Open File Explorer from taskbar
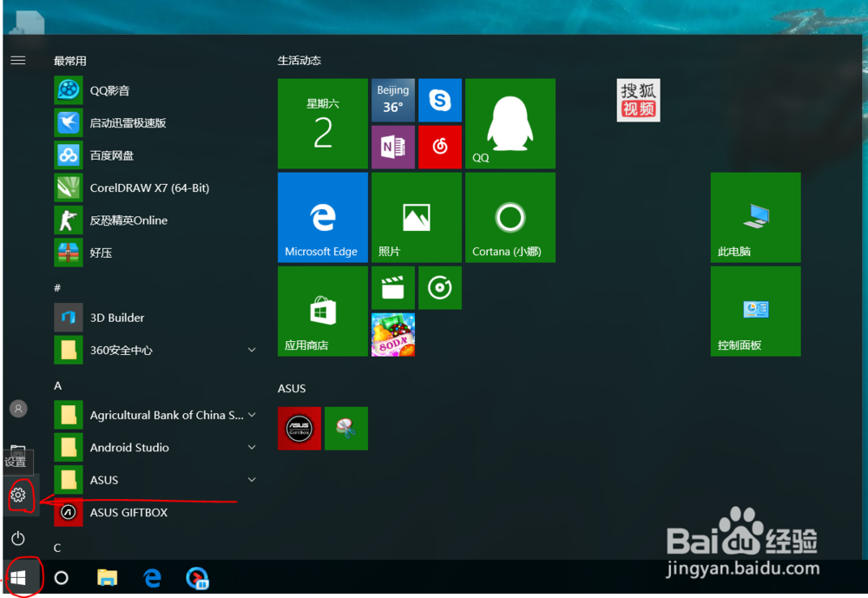Screen dimensions: 868x598 point(107,578)
